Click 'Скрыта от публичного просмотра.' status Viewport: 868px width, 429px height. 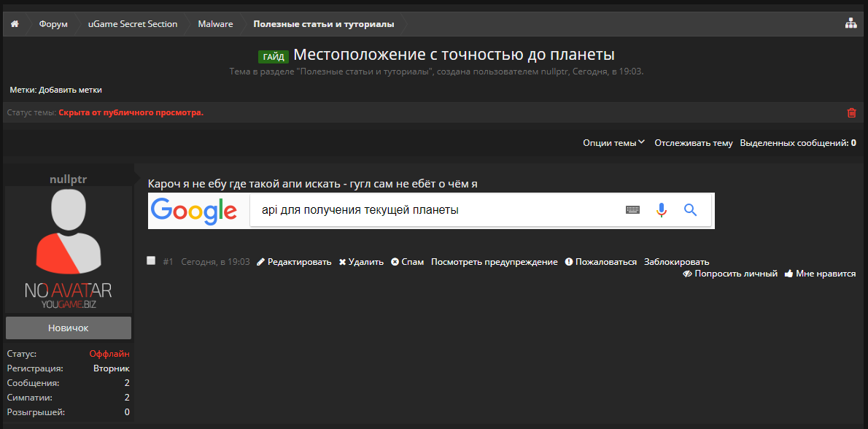coord(131,113)
